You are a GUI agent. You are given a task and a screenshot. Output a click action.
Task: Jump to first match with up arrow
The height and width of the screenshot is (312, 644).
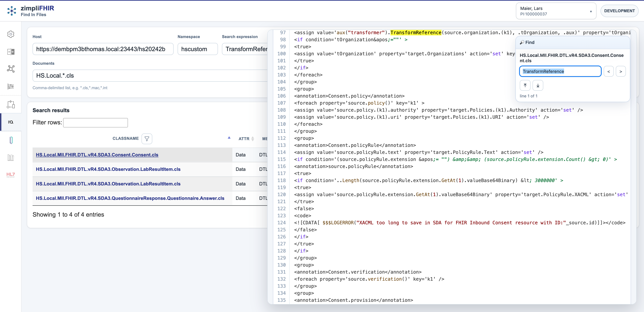point(525,85)
